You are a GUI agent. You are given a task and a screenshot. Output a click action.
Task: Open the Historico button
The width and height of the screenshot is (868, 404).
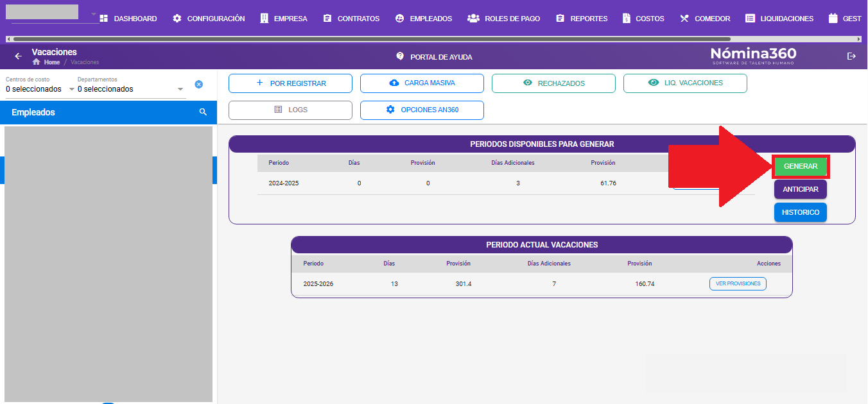tap(801, 212)
